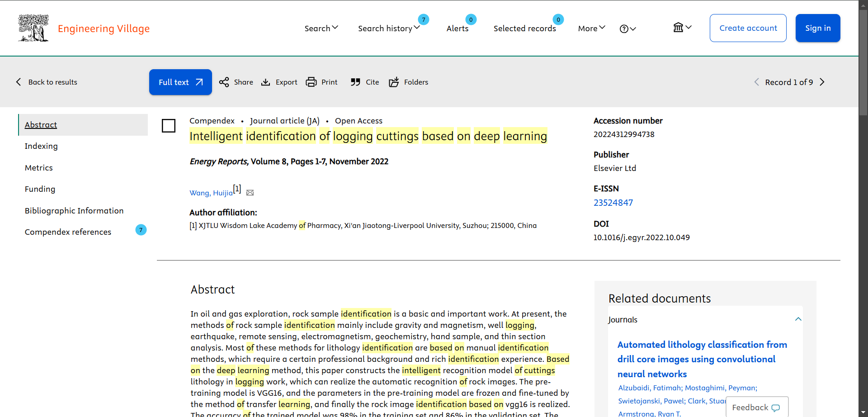
Task: Go to the previous record arrow
Action: tap(756, 82)
